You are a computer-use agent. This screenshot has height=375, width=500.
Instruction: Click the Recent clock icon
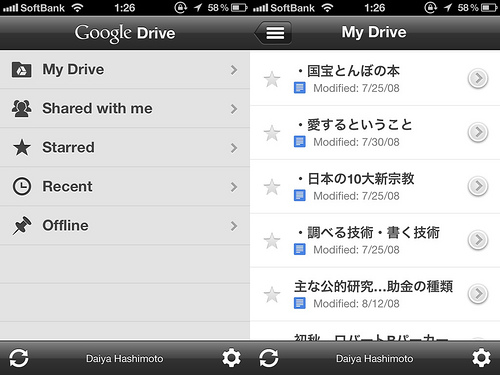(22, 186)
